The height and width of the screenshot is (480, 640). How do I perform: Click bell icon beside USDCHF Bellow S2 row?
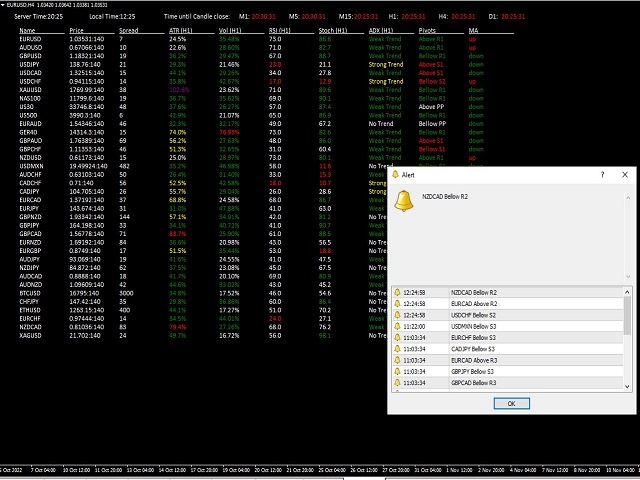397,315
